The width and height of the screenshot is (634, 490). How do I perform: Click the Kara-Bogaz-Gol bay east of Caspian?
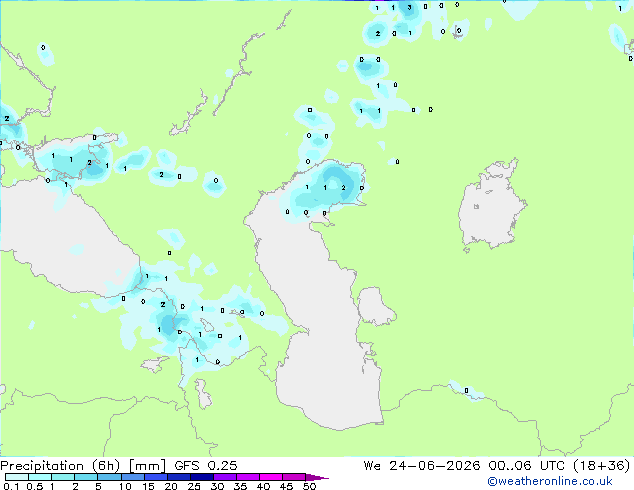coord(374,305)
